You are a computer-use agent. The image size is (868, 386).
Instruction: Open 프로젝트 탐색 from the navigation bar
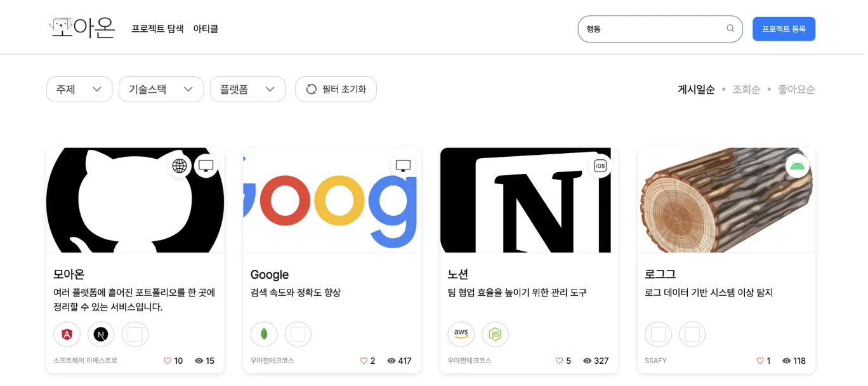click(x=157, y=29)
